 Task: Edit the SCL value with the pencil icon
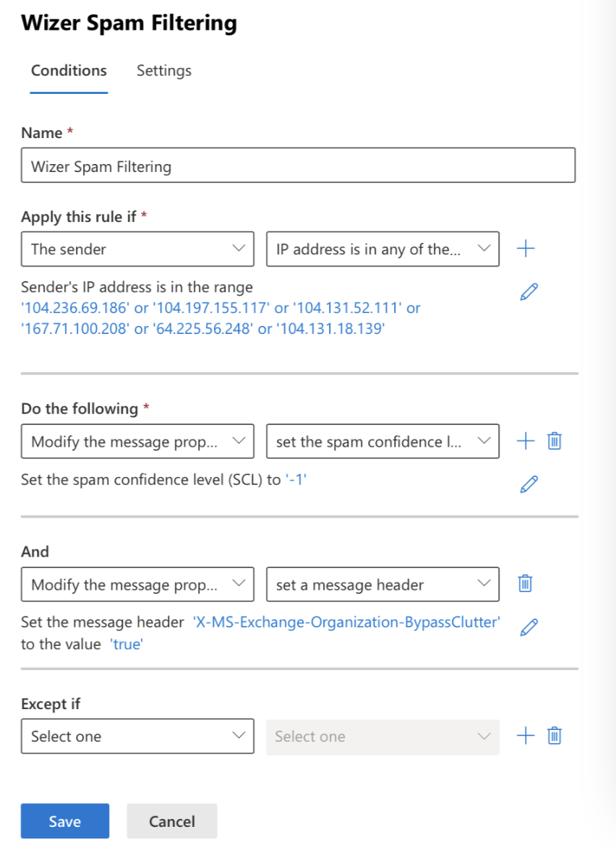click(x=529, y=484)
